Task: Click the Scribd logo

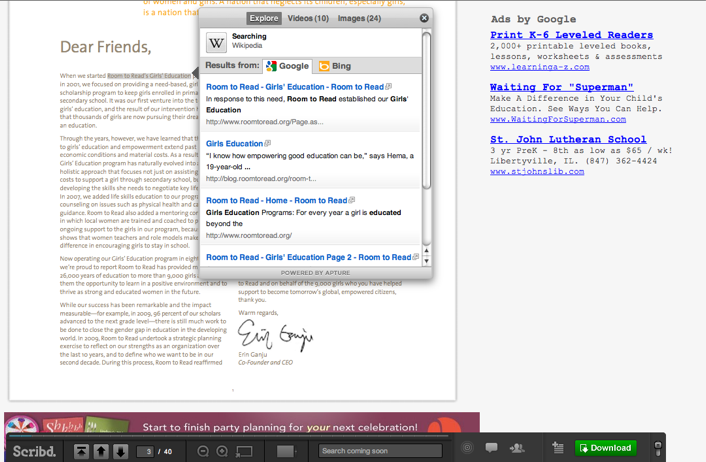Action: (34, 451)
